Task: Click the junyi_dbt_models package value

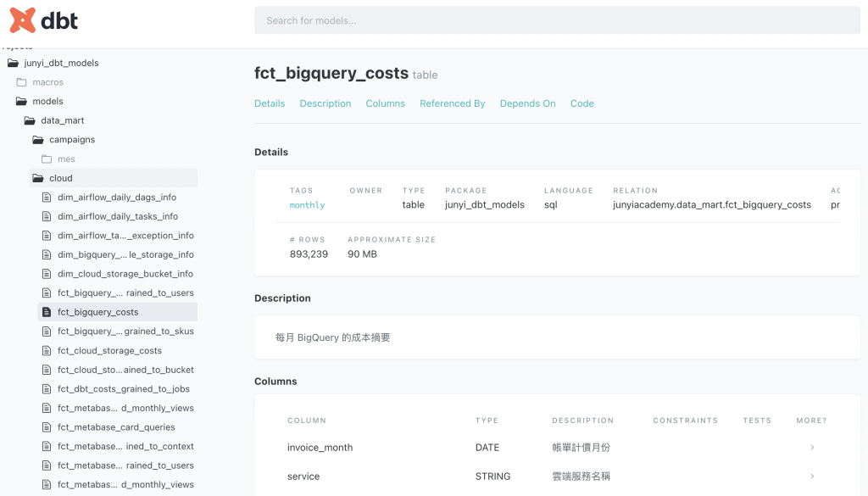Action: (x=485, y=205)
